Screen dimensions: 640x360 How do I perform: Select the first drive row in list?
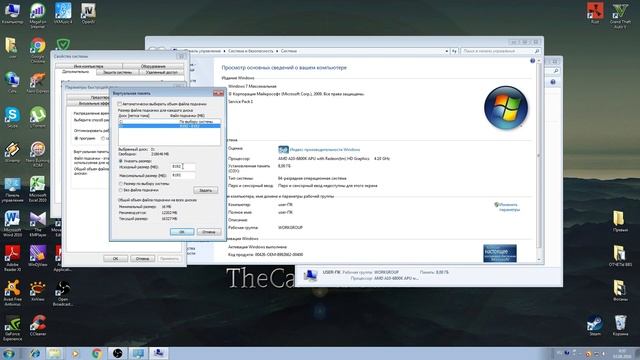point(169,122)
